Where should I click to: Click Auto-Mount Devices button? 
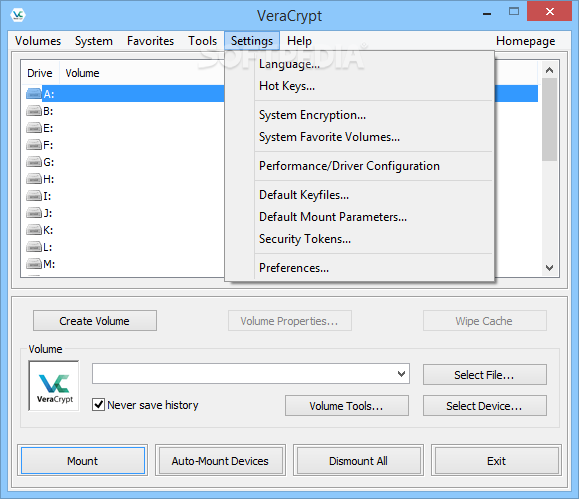click(x=220, y=461)
